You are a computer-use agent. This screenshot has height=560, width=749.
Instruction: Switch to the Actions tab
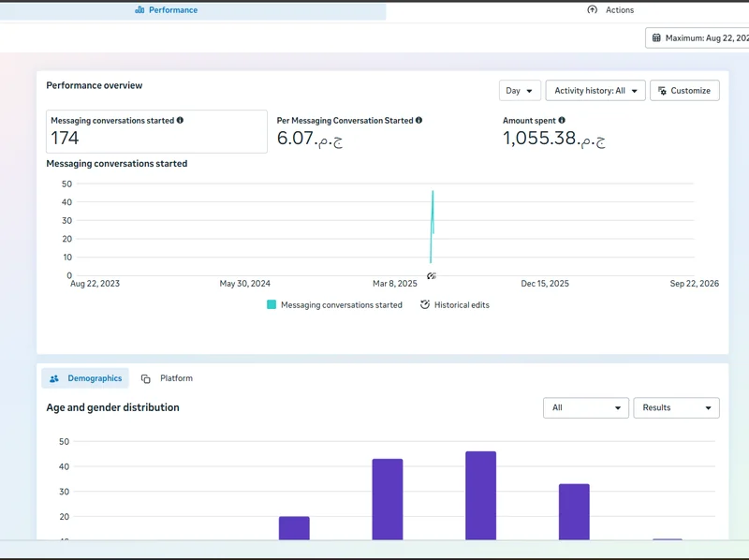pyautogui.click(x=610, y=10)
